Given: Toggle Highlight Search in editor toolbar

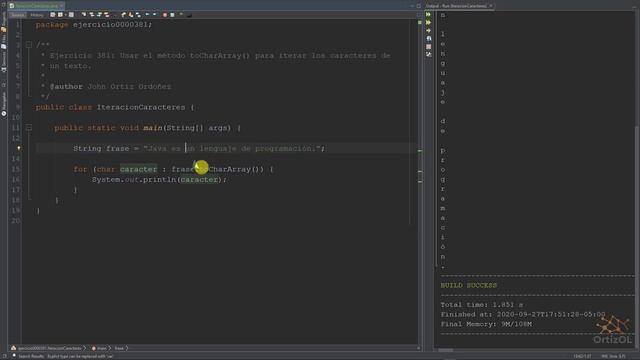Looking at the screenshot, I should coord(107,15).
